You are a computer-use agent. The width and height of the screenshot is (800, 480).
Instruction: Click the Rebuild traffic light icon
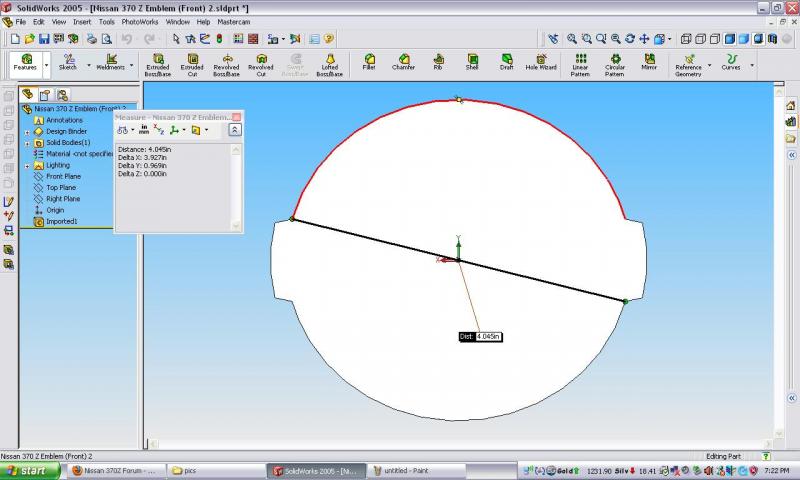pos(219,39)
